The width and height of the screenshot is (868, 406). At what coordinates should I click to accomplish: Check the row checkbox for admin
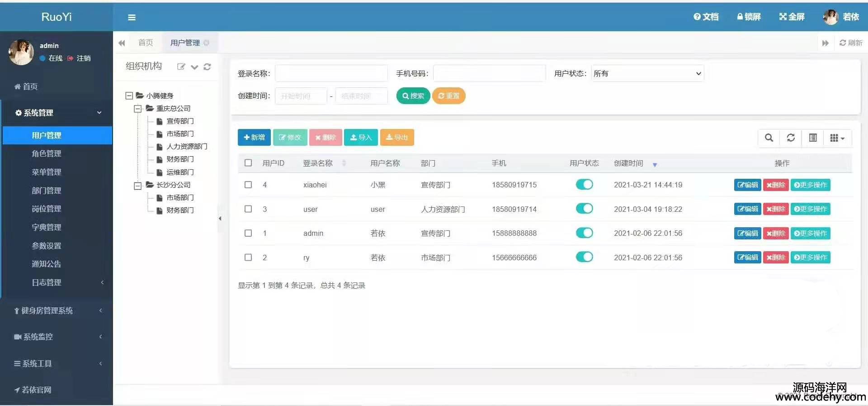pos(248,233)
